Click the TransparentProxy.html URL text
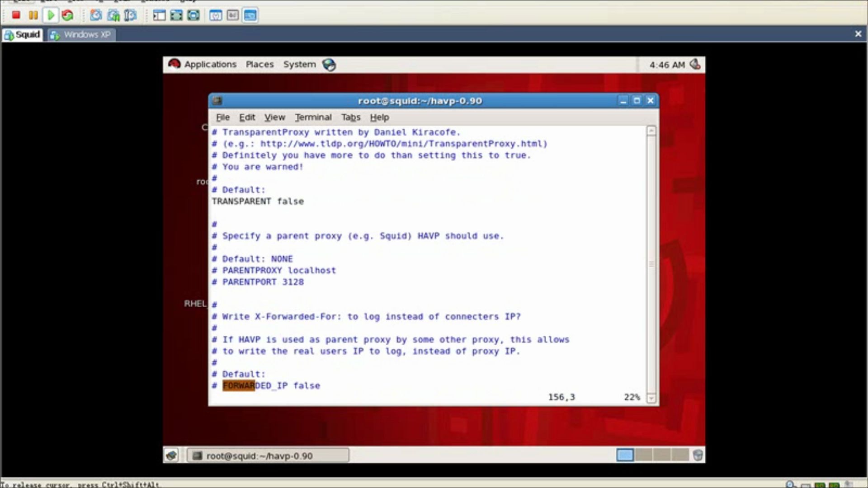The height and width of the screenshot is (488, 868). [x=401, y=144]
